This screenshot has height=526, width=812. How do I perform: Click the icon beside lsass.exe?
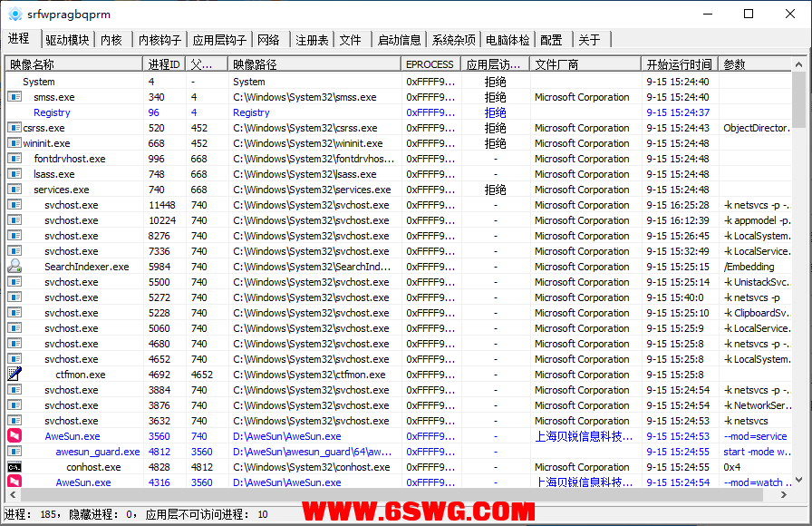(x=14, y=173)
